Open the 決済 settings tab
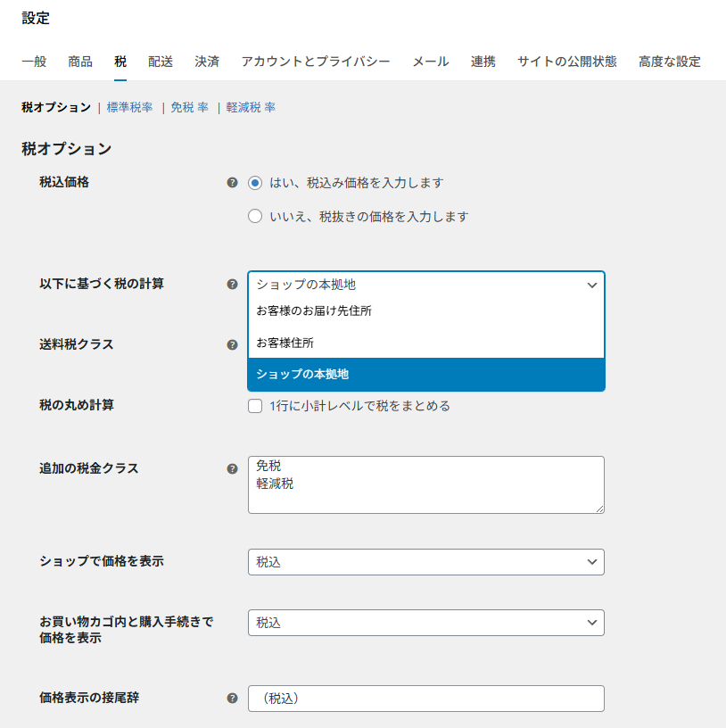The height and width of the screenshot is (728, 726). (207, 62)
